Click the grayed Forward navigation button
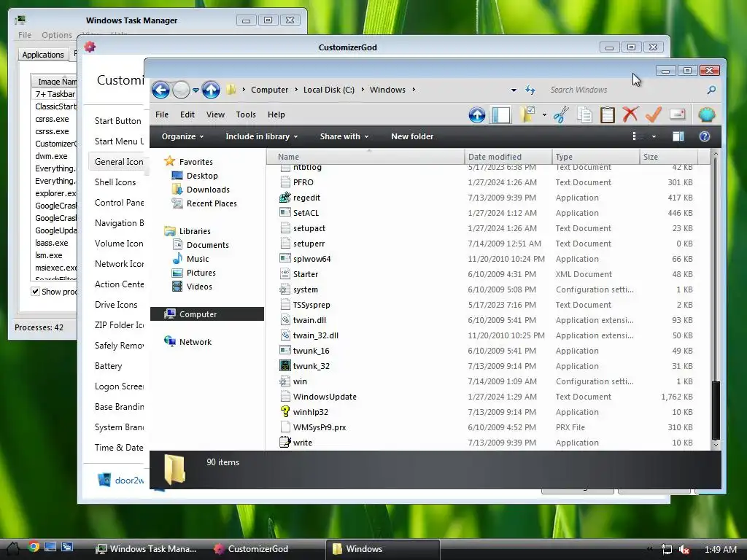 181,90
